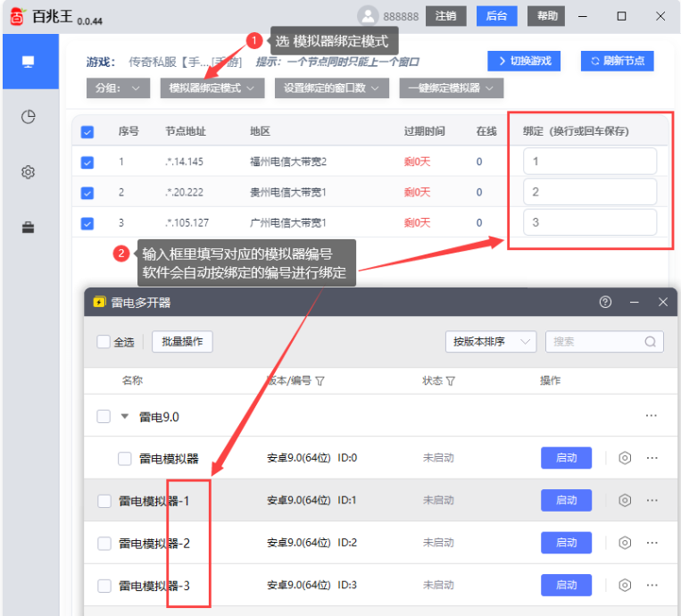
Task: Open the 按版本排序 sort dropdown
Action: (x=491, y=342)
